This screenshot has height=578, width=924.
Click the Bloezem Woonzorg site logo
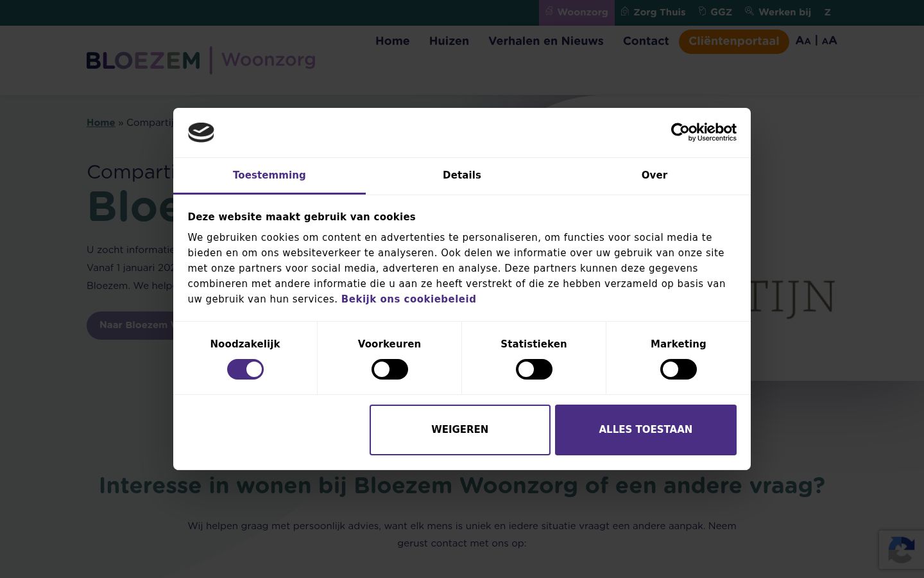tap(201, 60)
